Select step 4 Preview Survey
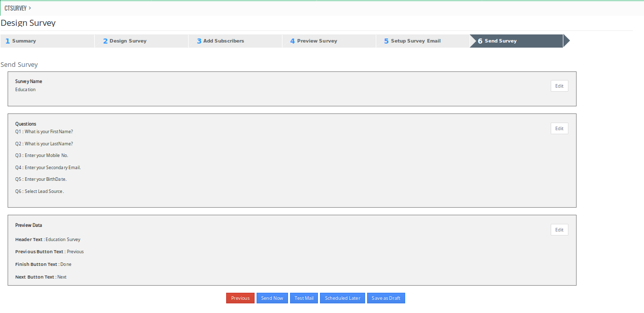The height and width of the screenshot is (313, 644). coord(329,41)
